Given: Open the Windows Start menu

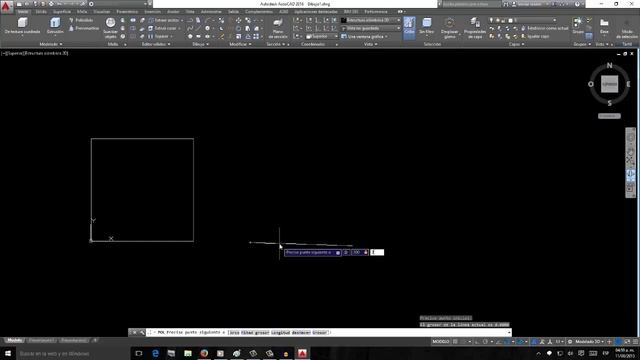Looking at the screenshot, I should 8,353.
